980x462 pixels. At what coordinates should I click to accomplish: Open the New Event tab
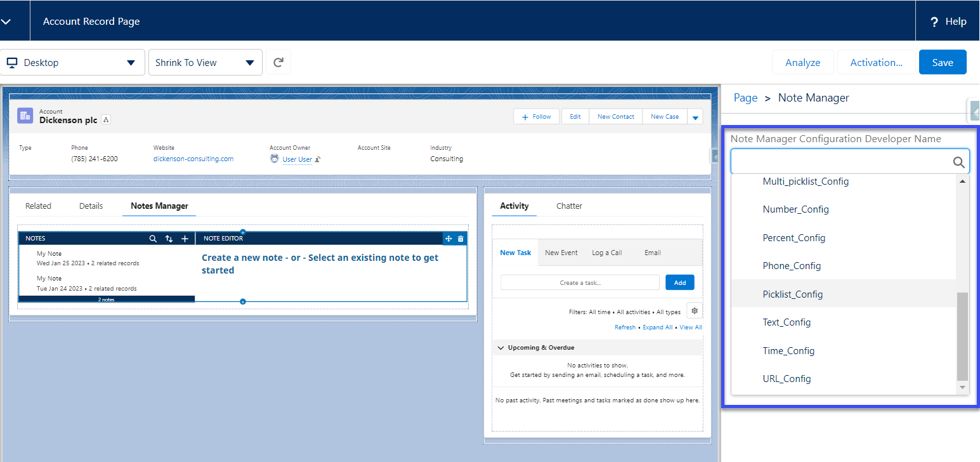561,252
